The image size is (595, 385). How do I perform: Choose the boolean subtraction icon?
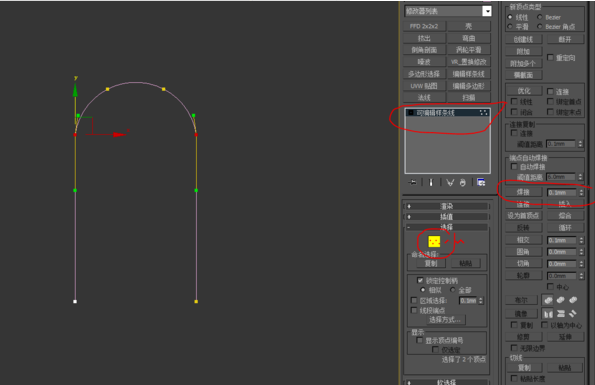tap(560, 300)
